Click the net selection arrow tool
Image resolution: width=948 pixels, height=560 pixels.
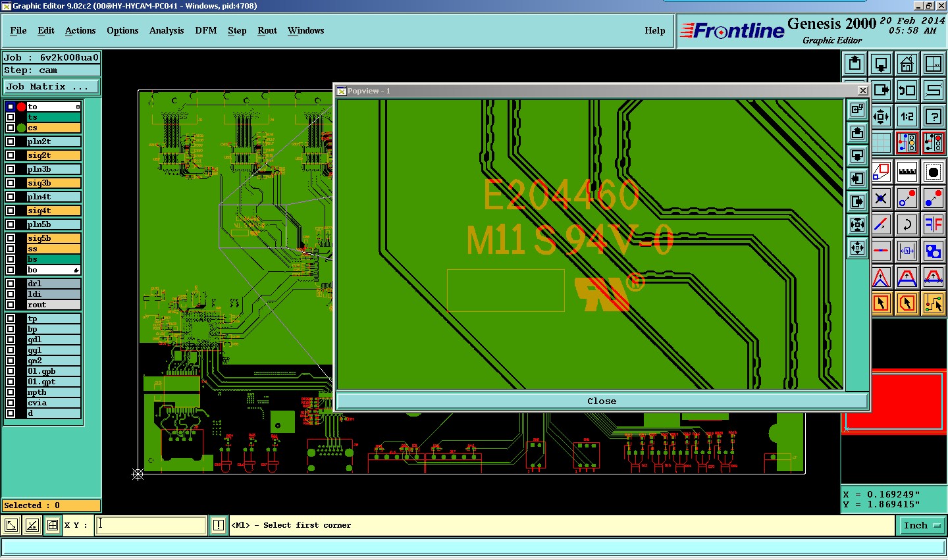[x=934, y=303]
